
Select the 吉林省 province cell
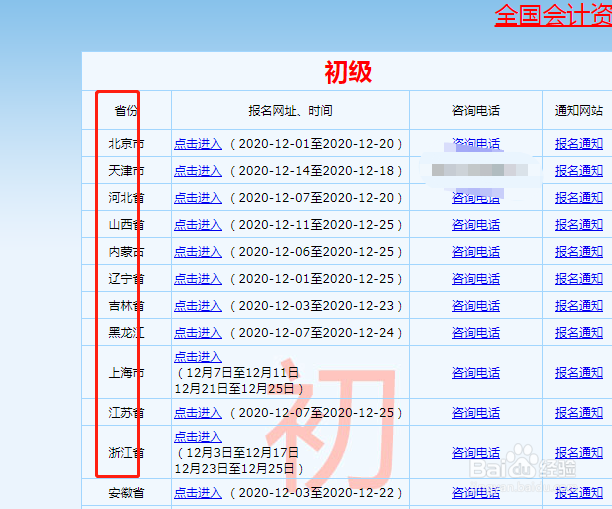(126, 306)
